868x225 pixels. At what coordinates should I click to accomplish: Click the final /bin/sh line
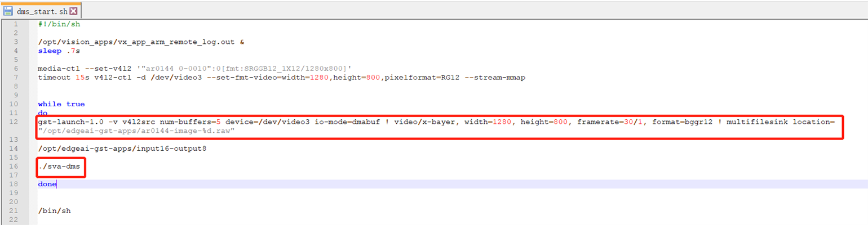[54, 210]
